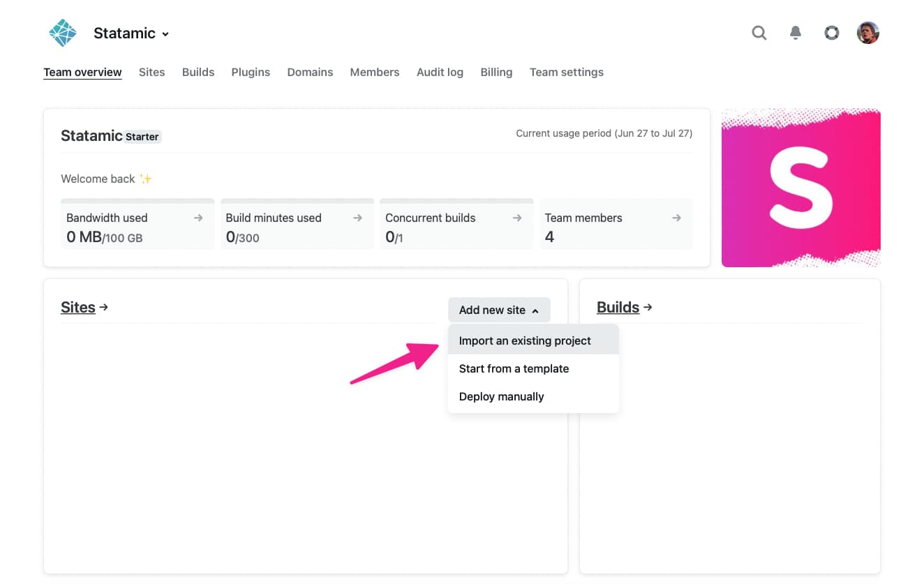Select Deploy manually from the menu

tap(501, 396)
